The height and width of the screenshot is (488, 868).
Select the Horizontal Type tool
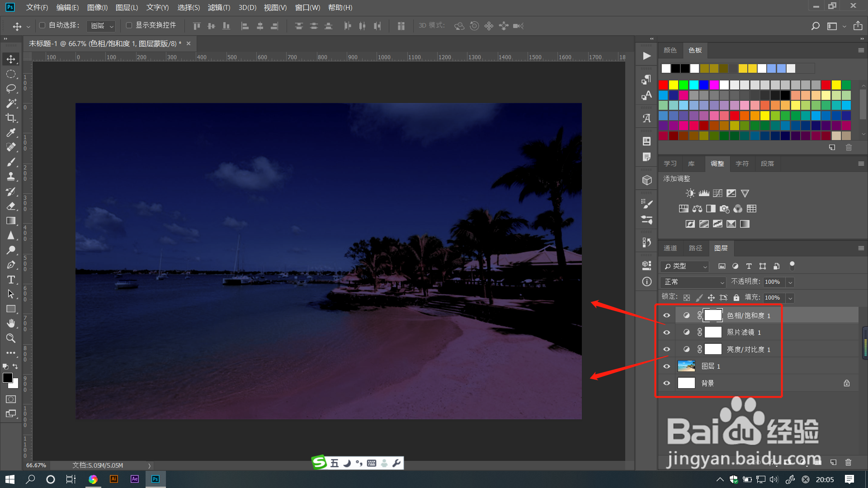click(11, 280)
